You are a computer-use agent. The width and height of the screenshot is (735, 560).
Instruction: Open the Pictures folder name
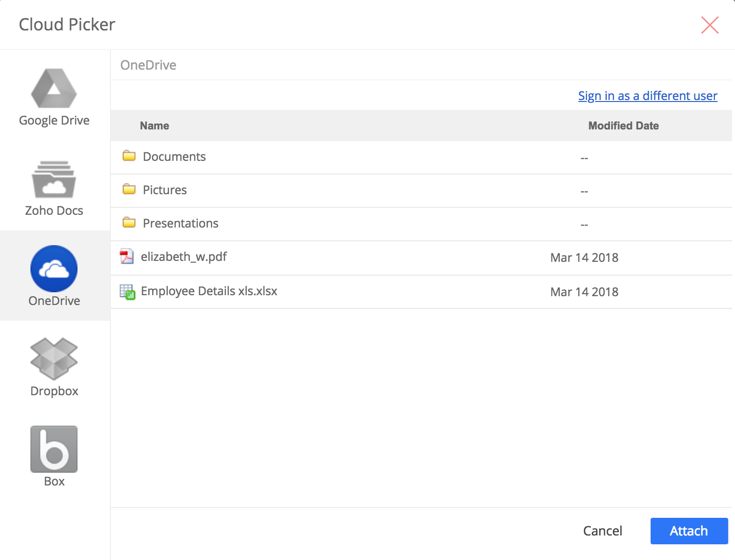coord(165,190)
